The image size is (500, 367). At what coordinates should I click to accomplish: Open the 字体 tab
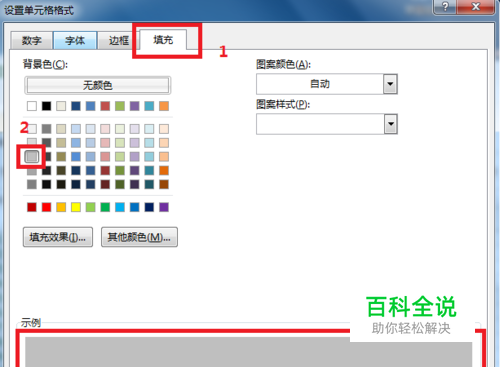point(75,41)
